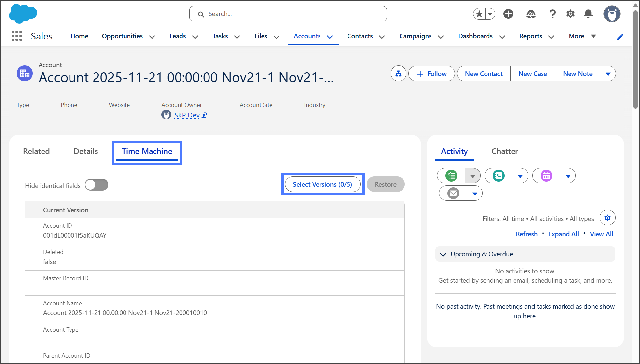Screen dimensions: 640x364
Task: Click the page vertical scrollbar
Action: 635,59
